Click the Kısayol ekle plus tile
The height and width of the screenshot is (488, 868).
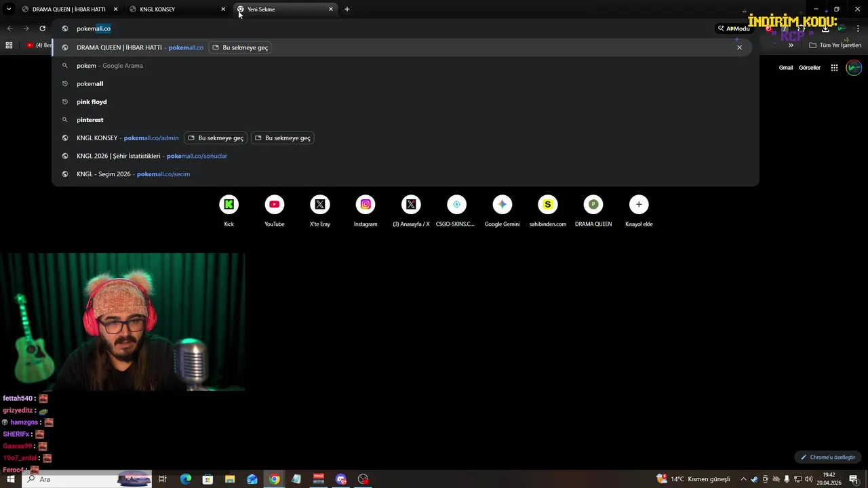(639, 211)
